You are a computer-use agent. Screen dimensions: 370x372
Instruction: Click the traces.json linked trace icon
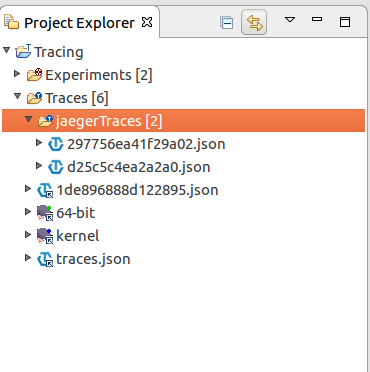(45, 259)
